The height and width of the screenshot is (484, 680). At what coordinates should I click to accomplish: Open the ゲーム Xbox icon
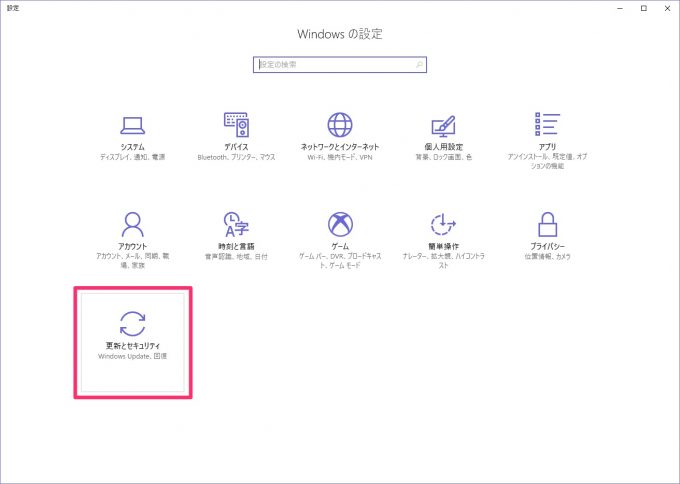click(x=340, y=224)
